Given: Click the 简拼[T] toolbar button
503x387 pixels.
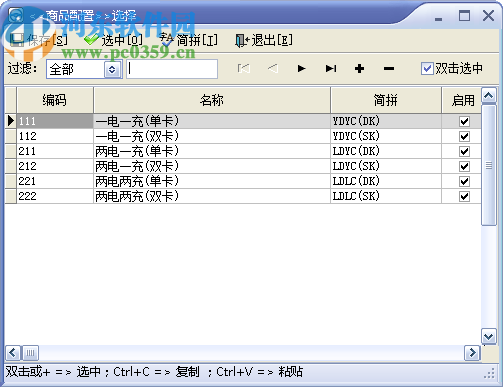Looking at the screenshot, I should pos(189,40).
